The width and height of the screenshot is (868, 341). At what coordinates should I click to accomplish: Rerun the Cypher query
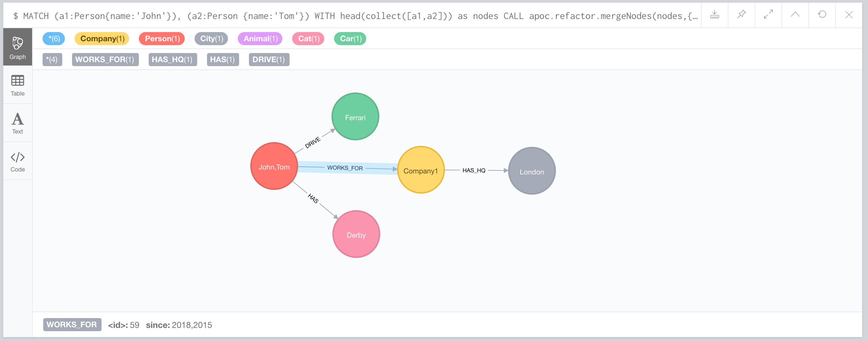(821, 15)
